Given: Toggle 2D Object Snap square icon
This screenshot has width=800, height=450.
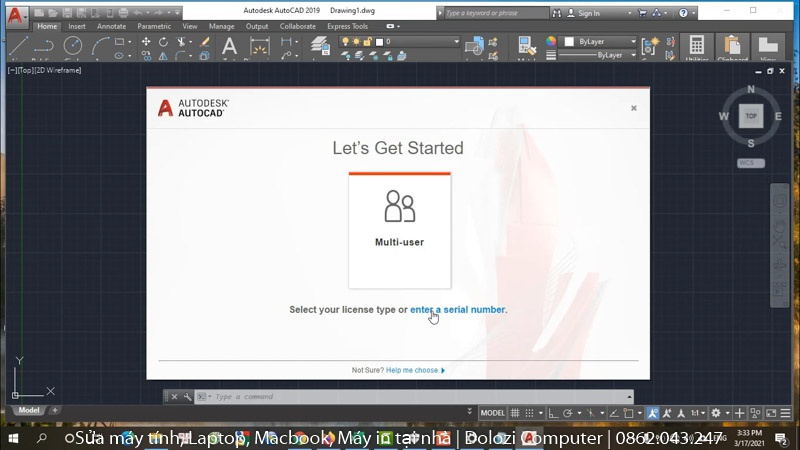Looking at the screenshot, I should point(628,413).
